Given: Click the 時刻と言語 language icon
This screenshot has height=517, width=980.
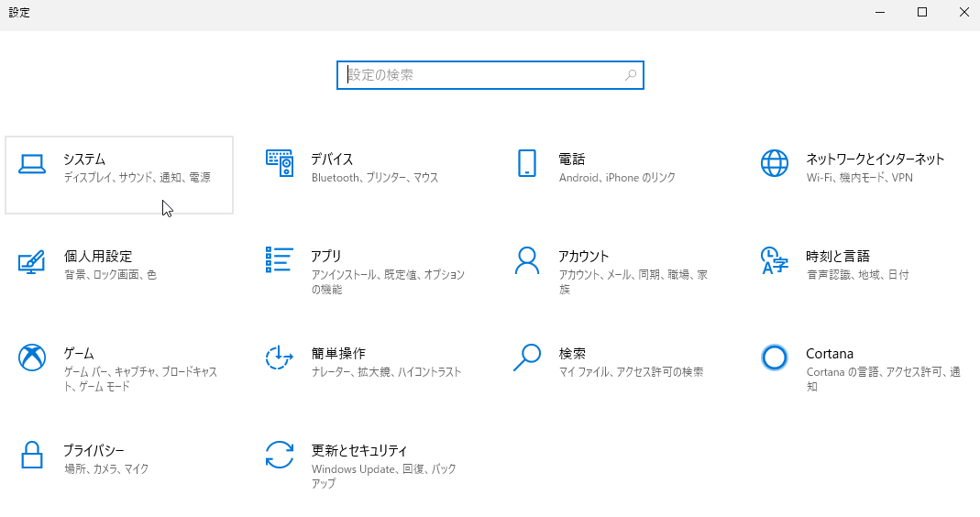Looking at the screenshot, I should (x=775, y=260).
